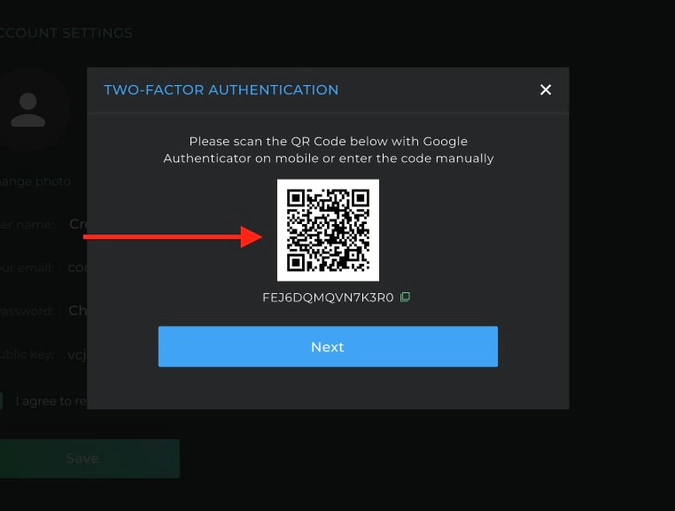Screen dimensions: 675x511
Task: Click the scan QR code instruction text
Action: pyautogui.click(x=328, y=150)
